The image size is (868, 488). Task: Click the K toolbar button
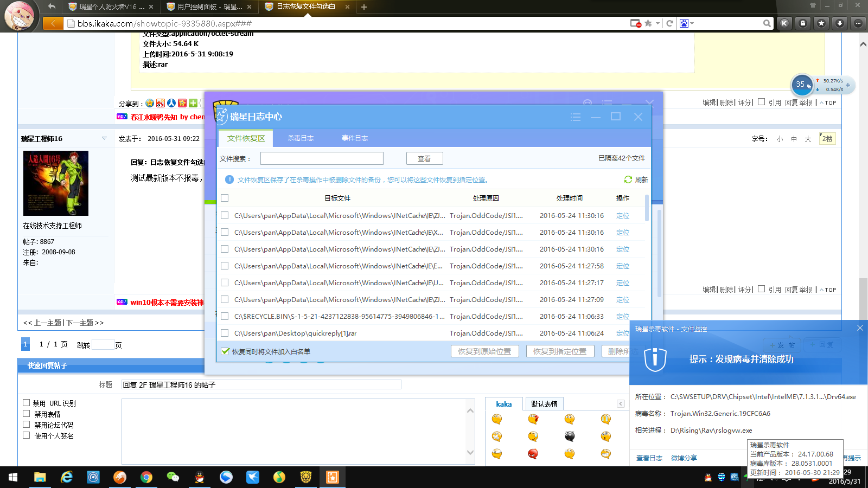pos(784,23)
